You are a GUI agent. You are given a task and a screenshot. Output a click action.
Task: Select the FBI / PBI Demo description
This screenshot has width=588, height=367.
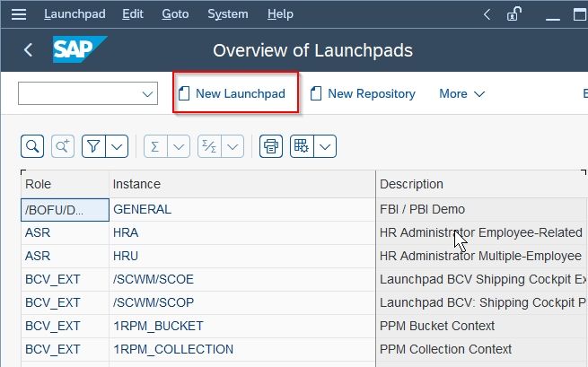point(482,210)
